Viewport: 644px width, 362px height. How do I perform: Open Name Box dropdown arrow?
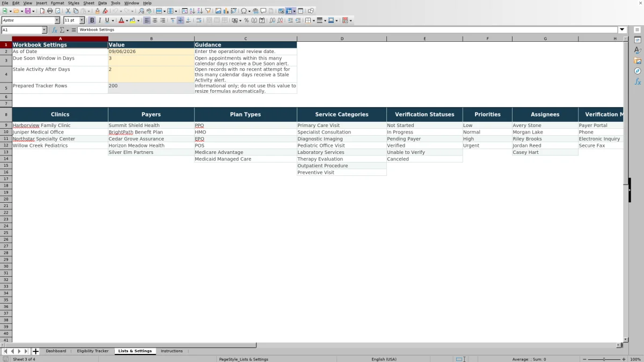point(44,30)
